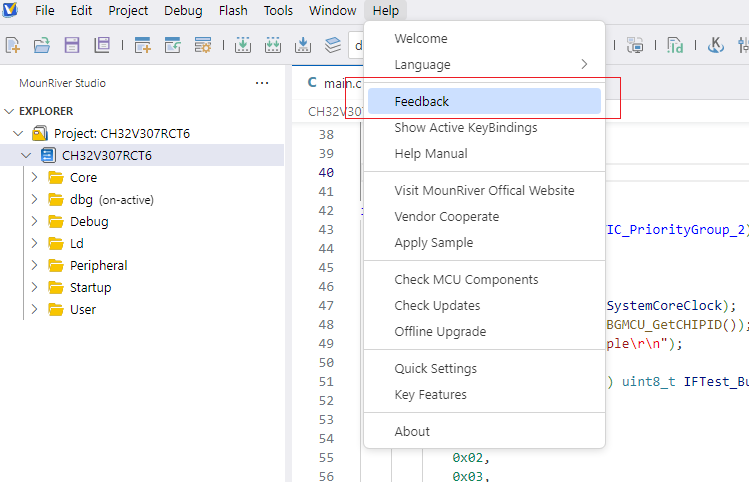Image resolution: width=749 pixels, height=482 pixels.
Task: Open the three-dot More Actions menu
Action: tap(262, 83)
